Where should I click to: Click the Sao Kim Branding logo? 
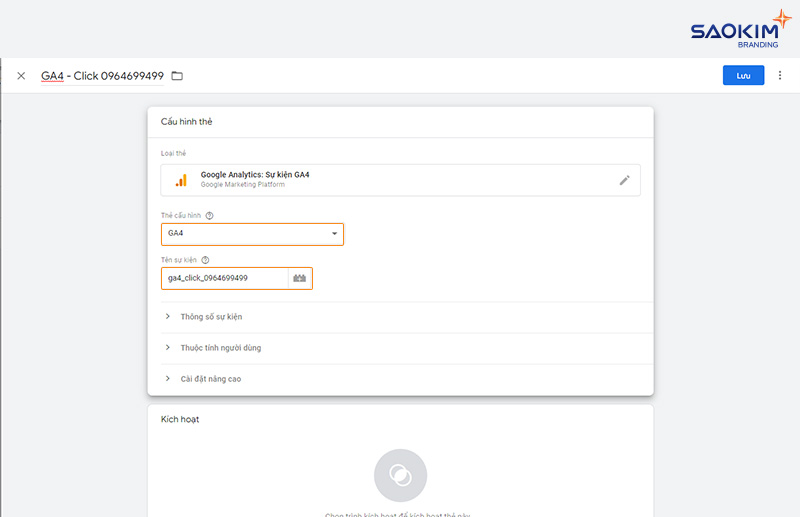[x=740, y=29]
